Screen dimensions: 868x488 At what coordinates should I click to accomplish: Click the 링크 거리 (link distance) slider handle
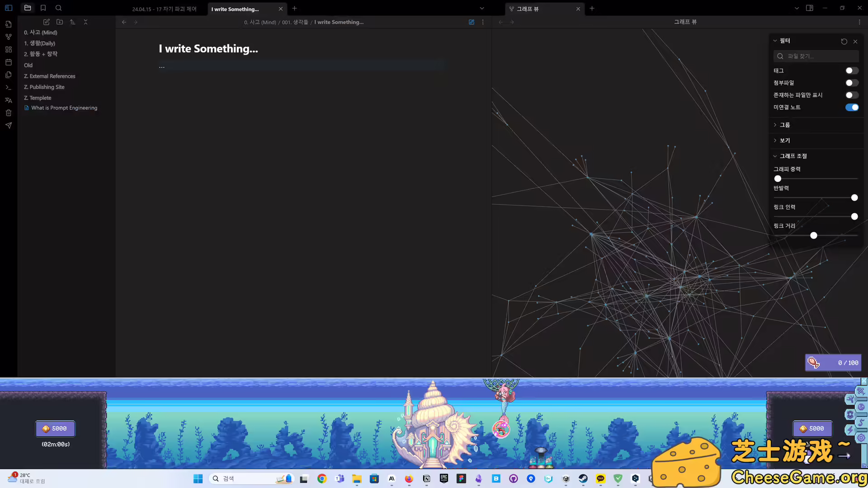(813, 235)
